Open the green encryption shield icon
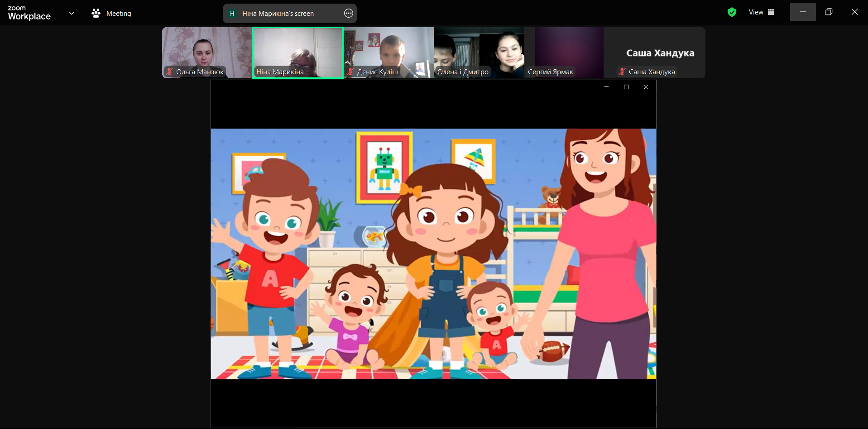This screenshot has height=429, width=868. 732,12
